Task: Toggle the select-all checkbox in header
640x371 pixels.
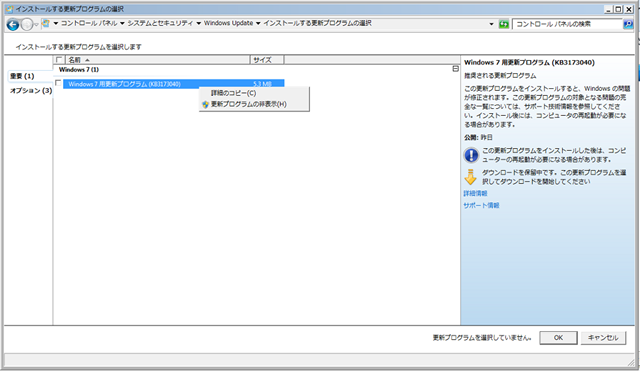Action: 59,60
